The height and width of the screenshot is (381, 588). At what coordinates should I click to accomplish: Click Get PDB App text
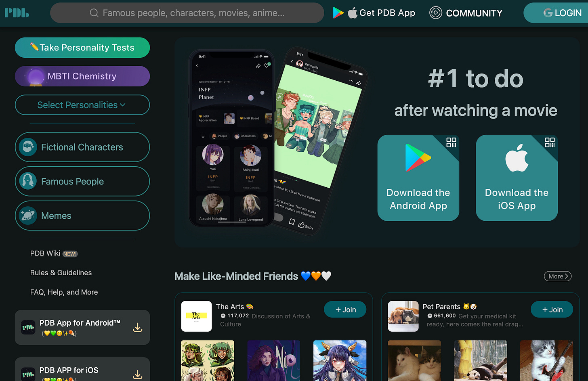point(387,13)
